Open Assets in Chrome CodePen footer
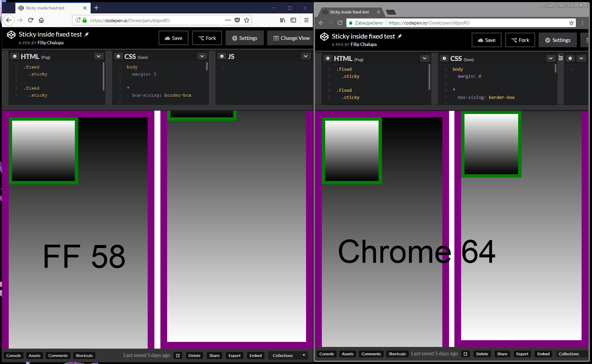Screen dimensions: 592x364 point(348,354)
